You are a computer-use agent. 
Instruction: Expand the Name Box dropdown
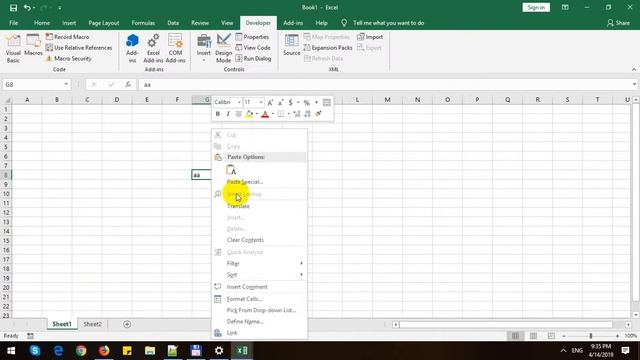pyautogui.click(x=66, y=84)
